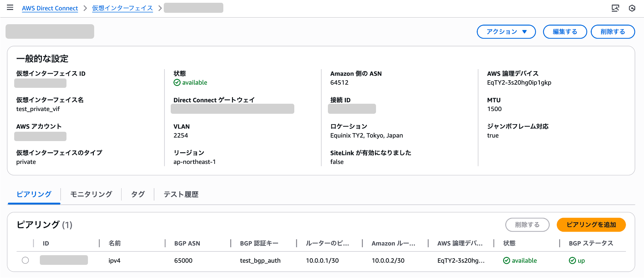Click the peering row available check icon
Screen dimensions: 644x278
(x=507, y=260)
